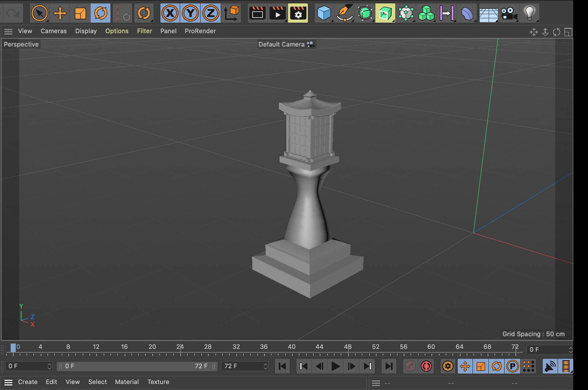Viewport: 588px width, 390px height.
Task: Toggle X axis lock
Action: coord(170,13)
